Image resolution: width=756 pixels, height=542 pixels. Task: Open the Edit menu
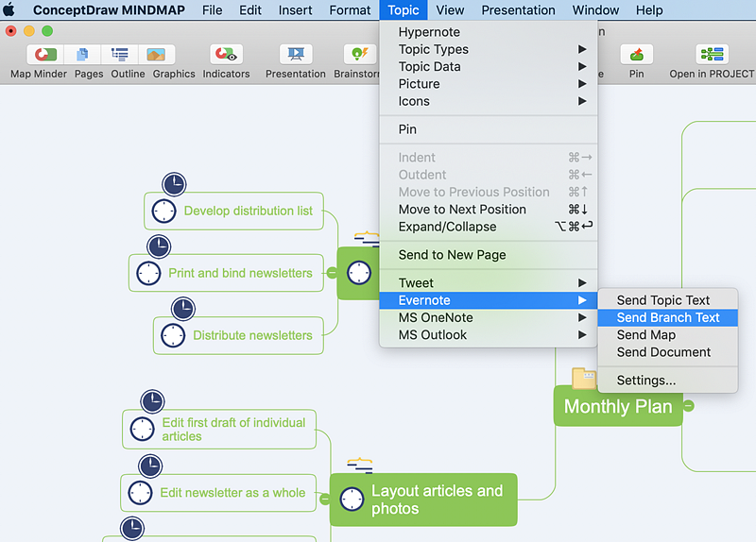click(x=250, y=10)
